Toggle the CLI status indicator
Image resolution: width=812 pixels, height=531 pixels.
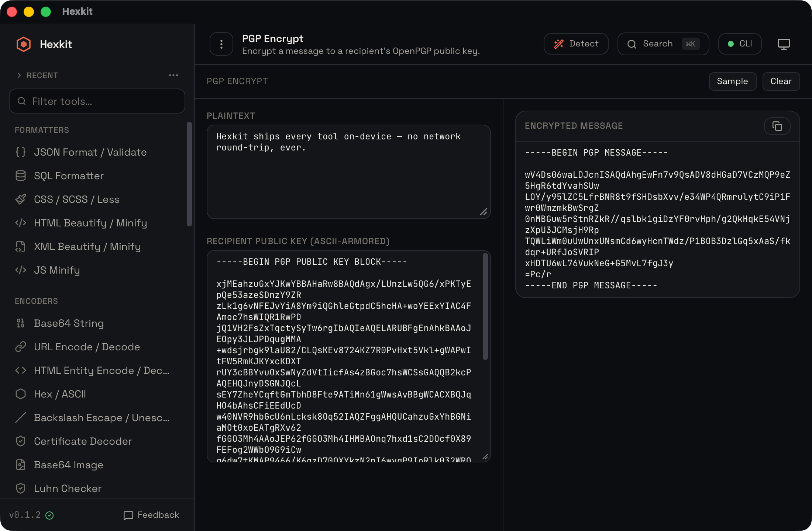pos(740,44)
